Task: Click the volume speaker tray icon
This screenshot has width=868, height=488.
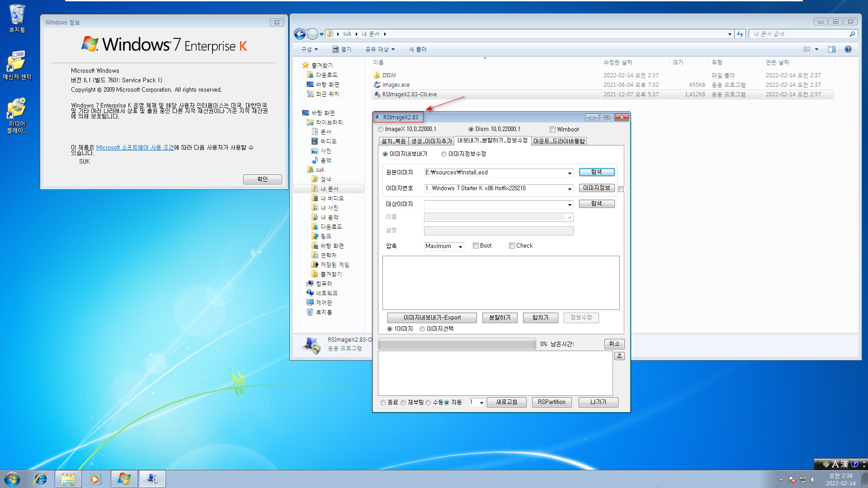Action: [x=814, y=479]
